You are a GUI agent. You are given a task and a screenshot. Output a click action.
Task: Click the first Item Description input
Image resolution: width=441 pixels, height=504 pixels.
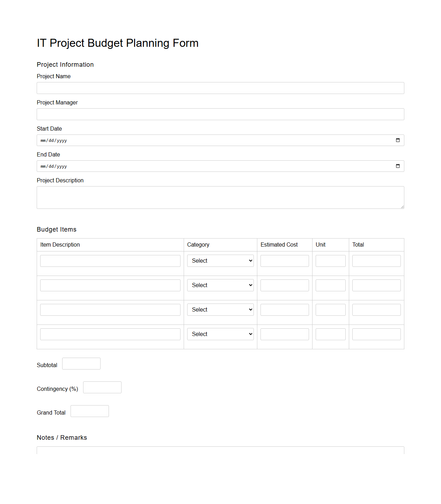110,261
